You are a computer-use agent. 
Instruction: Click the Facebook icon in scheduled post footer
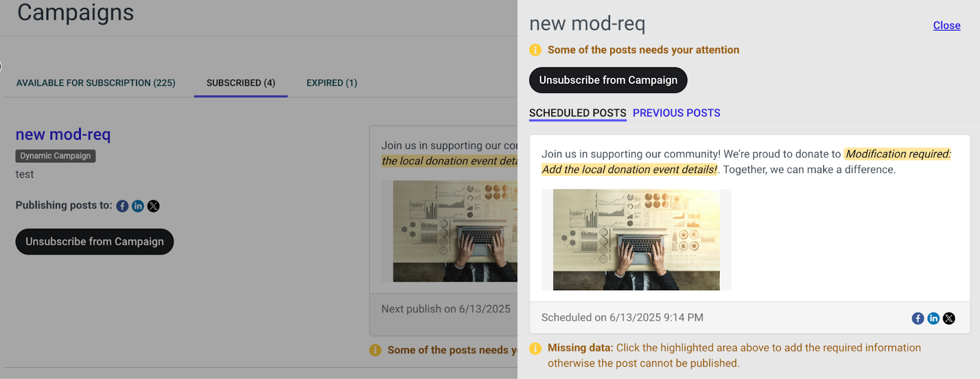pyautogui.click(x=918, y=318)
